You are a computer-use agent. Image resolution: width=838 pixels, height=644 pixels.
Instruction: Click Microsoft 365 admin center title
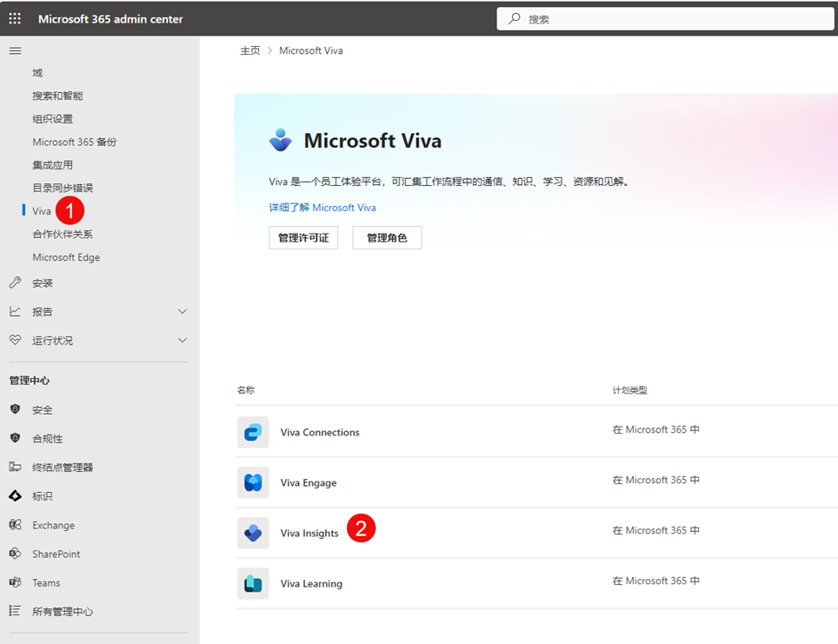pyautogui.click(x=110, y=19)
